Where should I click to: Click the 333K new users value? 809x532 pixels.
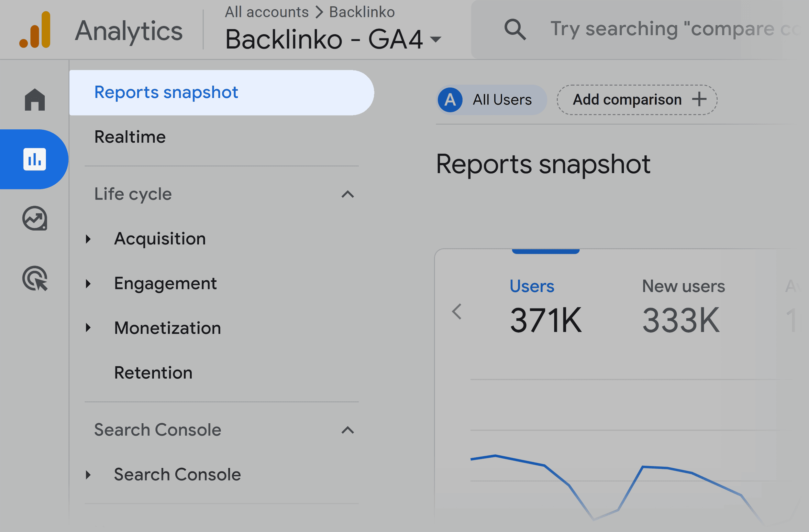[x=681, y=320]
